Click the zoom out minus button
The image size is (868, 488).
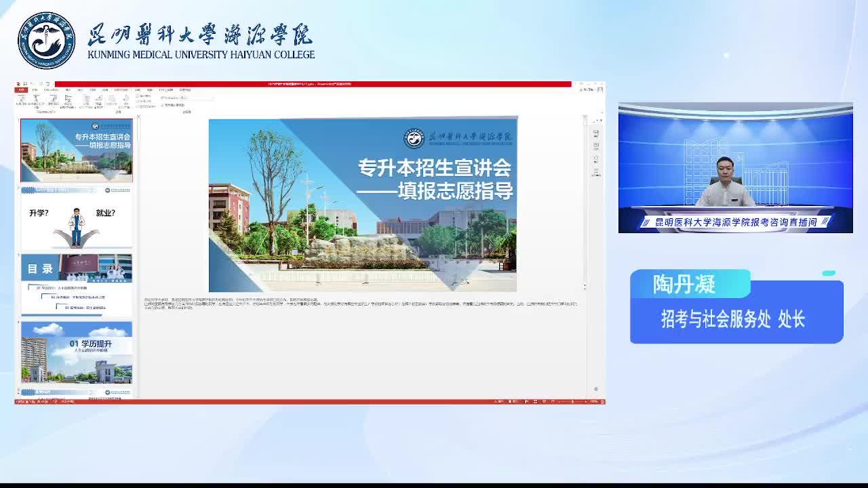559,402
